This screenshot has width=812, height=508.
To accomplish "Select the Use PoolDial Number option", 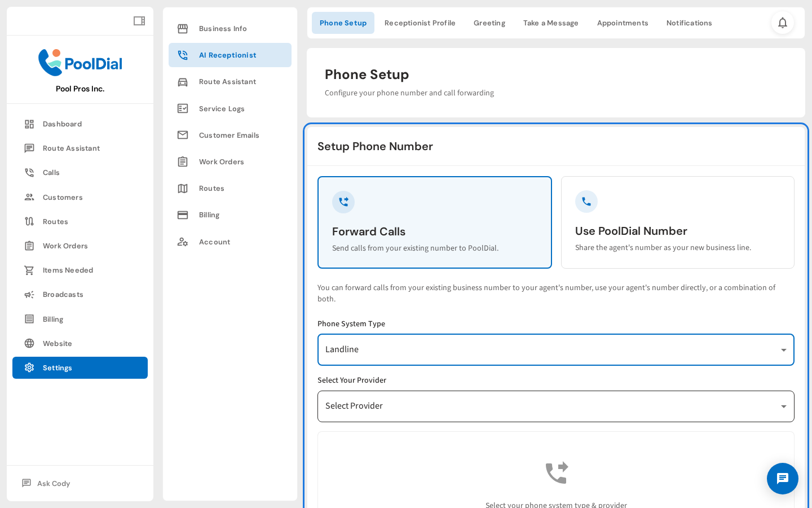I will (678, 222).
